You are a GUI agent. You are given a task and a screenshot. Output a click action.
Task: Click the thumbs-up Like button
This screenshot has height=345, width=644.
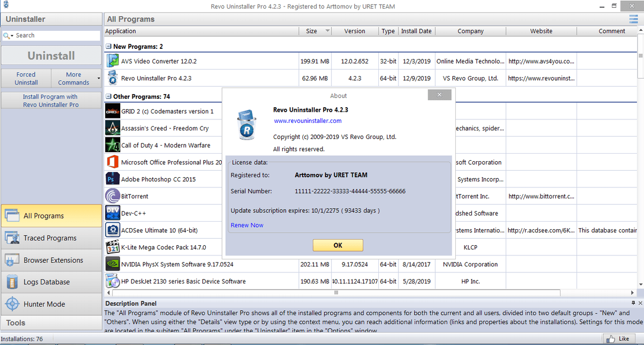click(x=618, y=339)
